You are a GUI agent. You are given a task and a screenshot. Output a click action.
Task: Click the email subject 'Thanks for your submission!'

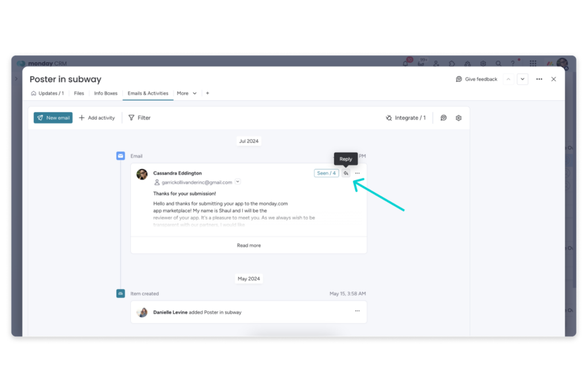pyautogui.click(x=184, y=193)
